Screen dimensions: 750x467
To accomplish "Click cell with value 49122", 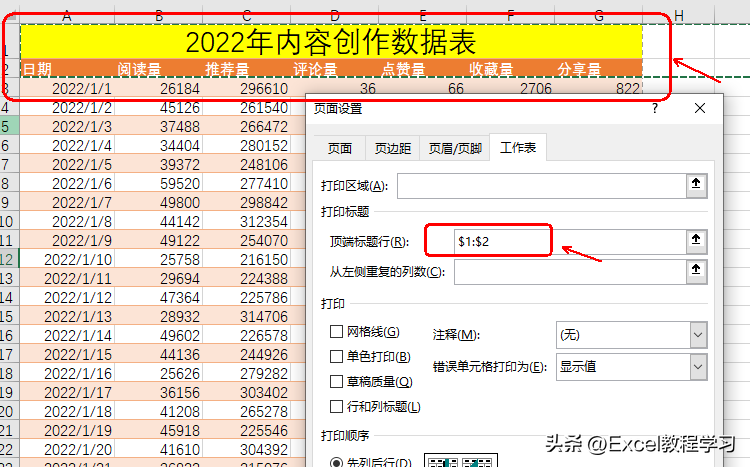I will coord(159,240).
